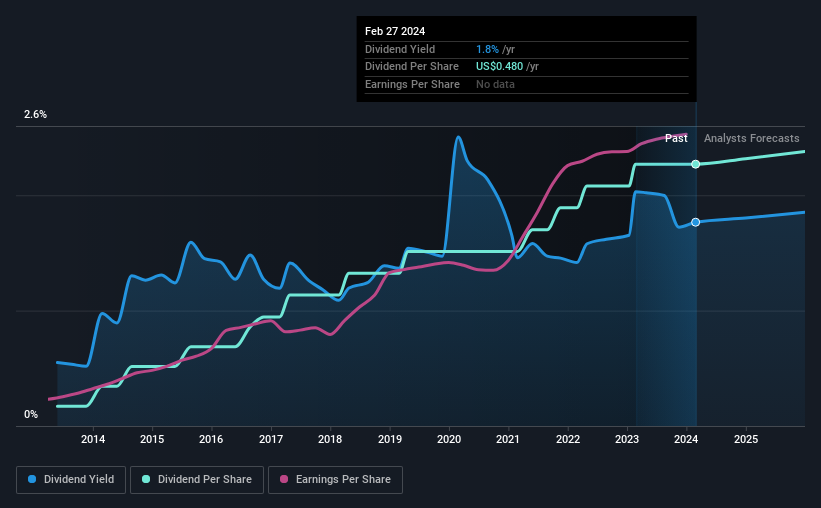Image resolution: width=821 pixels, height=508 pixels.
Task: Click the 2014 x-axis label
Action: pyautogui.click(x=93, y=439)
